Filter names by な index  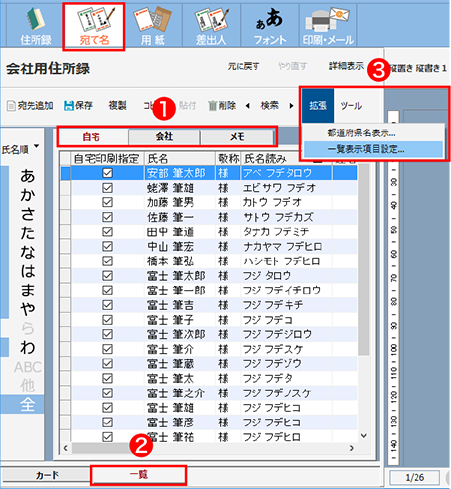click(28, 252)
